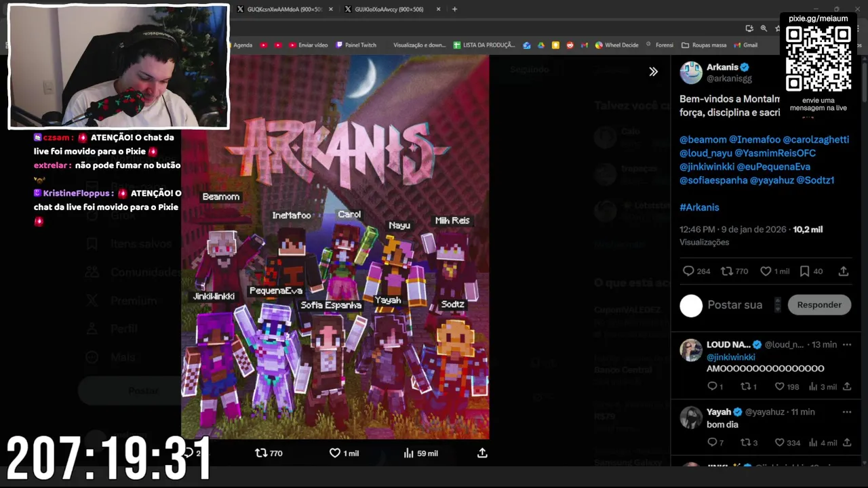Open the @sofiaespanha mention link
The height and width of the screenshot is (488, 868).
pos(713,180)
